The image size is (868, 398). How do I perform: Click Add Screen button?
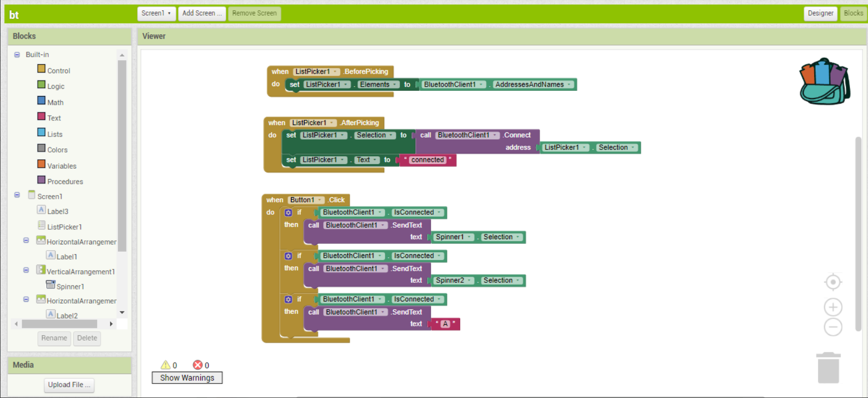[202, 13]
